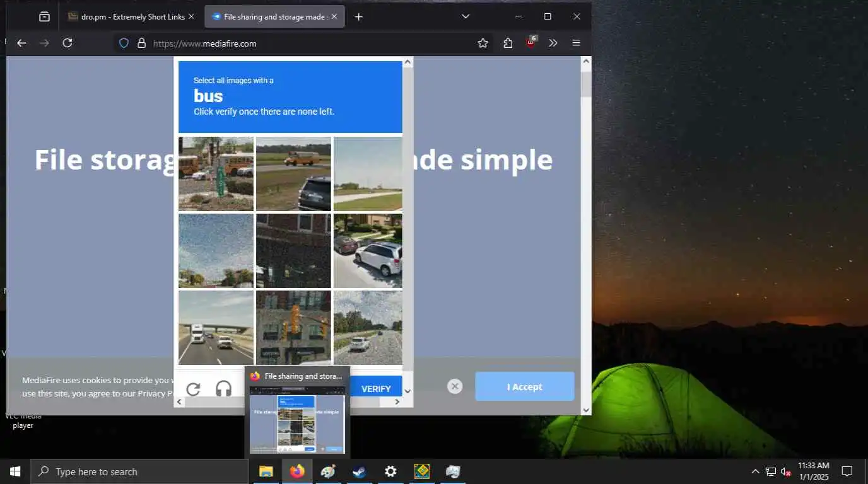Click the challenge frame scroll-right arrow
This screenshot has width=868, height=484.
(x=397, y=401)
